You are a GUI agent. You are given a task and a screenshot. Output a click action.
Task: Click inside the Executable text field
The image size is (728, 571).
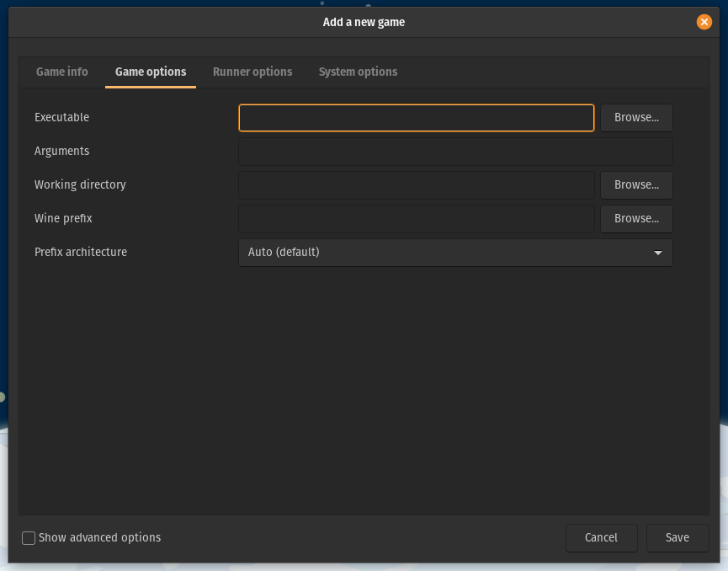[x=416, y=117]
